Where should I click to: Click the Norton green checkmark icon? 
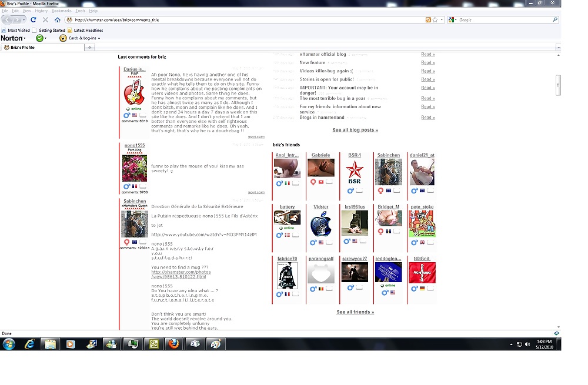(39, 38)
